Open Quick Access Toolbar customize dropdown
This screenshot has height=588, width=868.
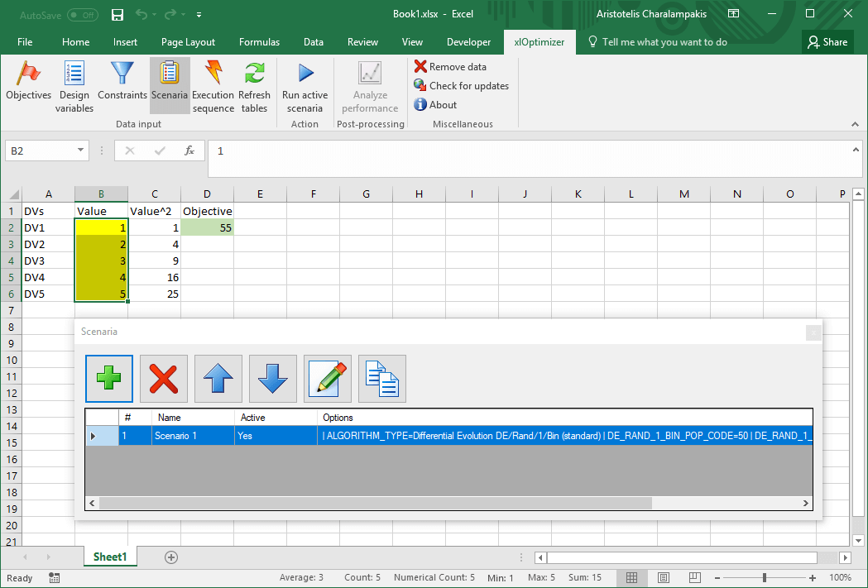tap(199, 15)
